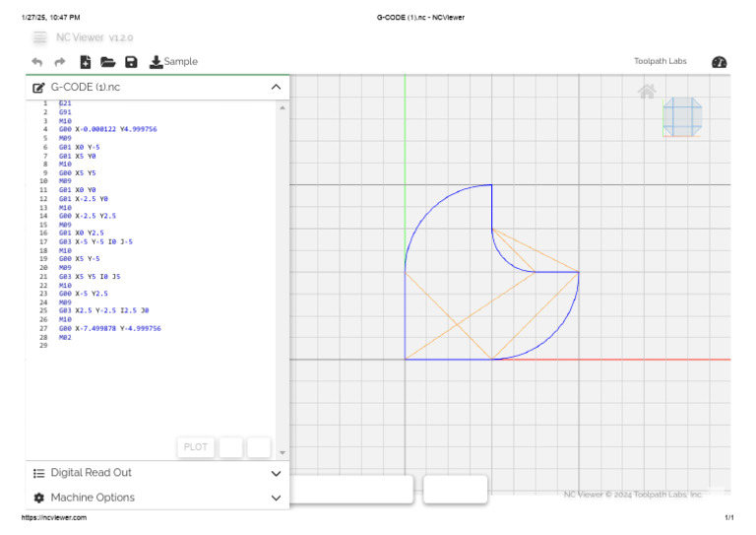Reset the view with the home icon

647,92
